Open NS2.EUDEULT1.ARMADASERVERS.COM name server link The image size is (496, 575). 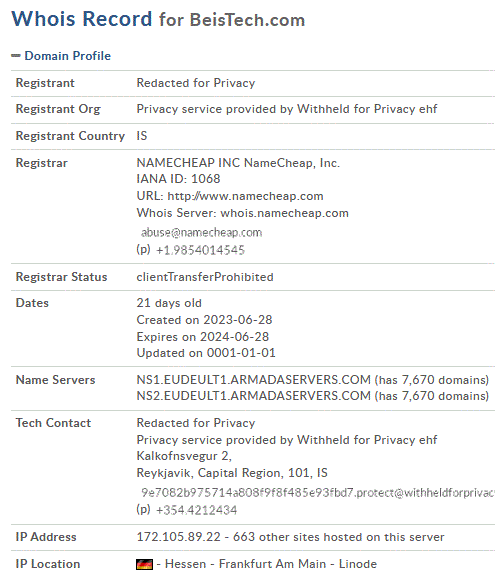[x=254, y=396]
